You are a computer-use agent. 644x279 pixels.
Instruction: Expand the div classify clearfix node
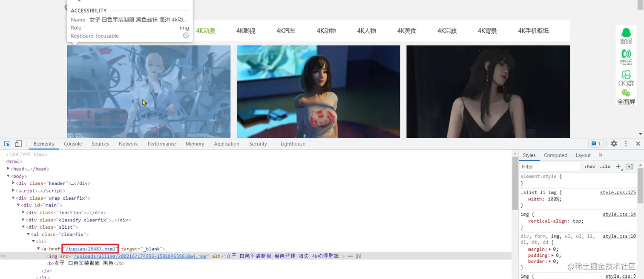coord(23,220)
